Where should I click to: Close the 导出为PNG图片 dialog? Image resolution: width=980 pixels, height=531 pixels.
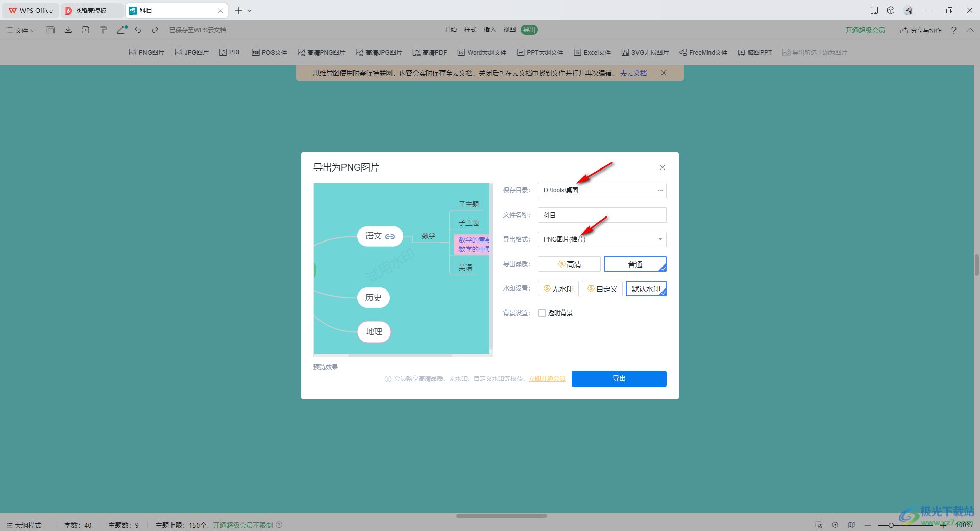663,167
